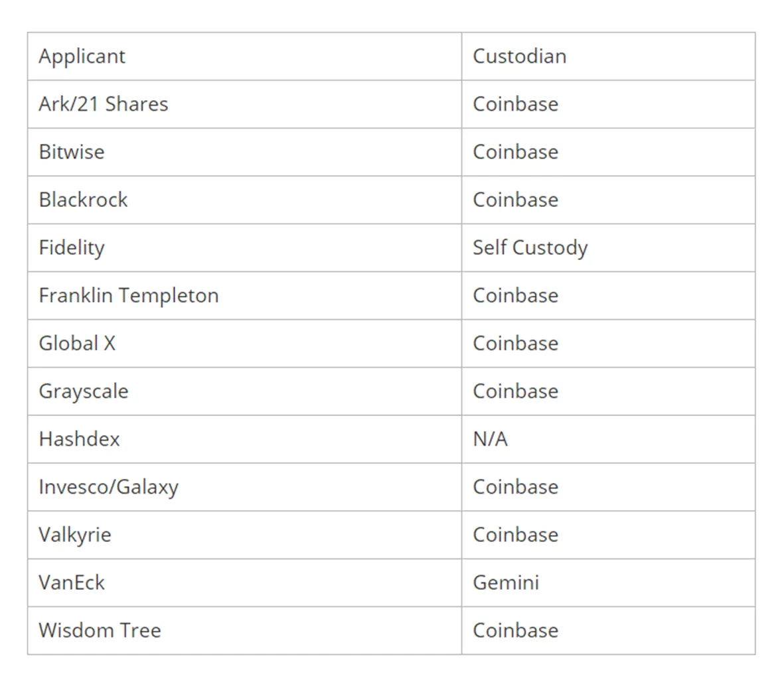Image resolution: width=784 pixels, height=680 pixels.
Task: Select the Valkyrie applicant cell
Action: 244,535
